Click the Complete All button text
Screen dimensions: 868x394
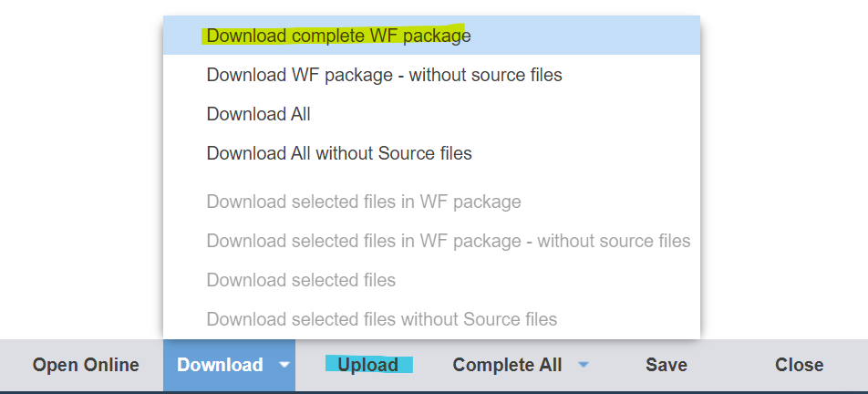coord(507,365)
